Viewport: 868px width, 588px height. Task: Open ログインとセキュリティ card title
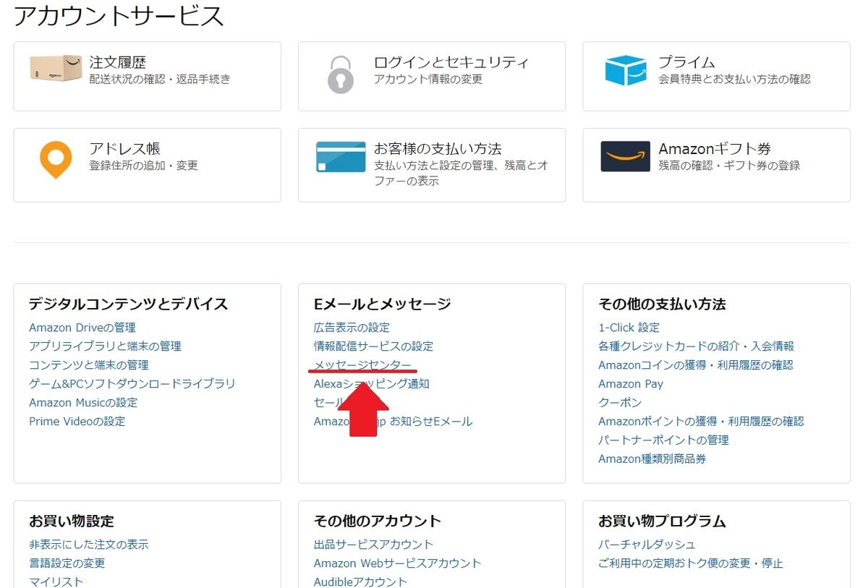point(451,62)
